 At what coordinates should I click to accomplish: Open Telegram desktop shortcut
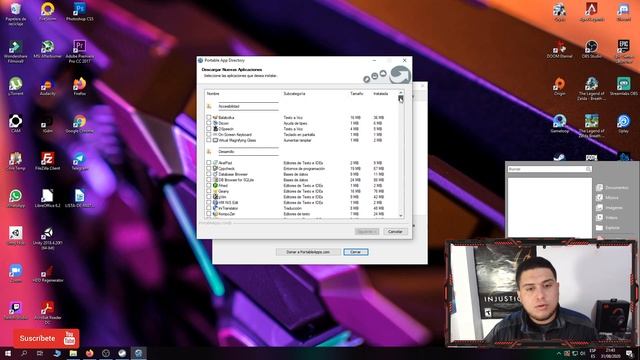80,161
